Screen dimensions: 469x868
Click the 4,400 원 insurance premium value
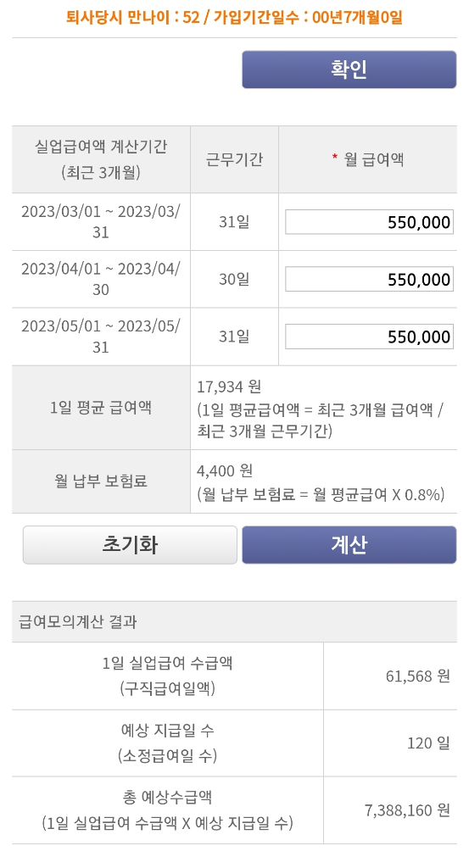pyautogui.click(x=225, y=470)
